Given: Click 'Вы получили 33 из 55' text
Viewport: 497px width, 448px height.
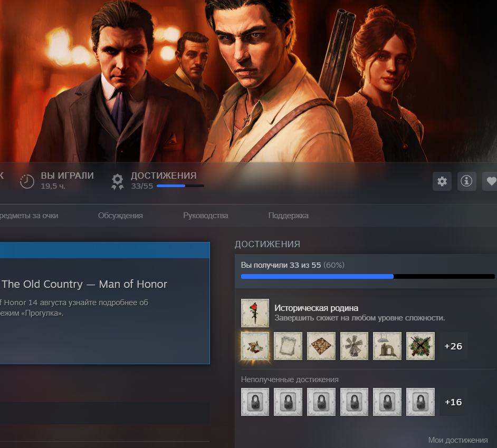Looking at the screenshot, I should tap(281, 265).
